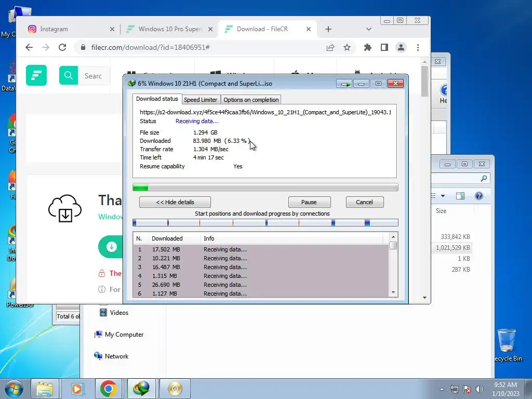Image resolution: width=532 pixels, height=399 pixels.
Task: Toggle the Explorer preview pane icon
Action: tap(460, 196)
